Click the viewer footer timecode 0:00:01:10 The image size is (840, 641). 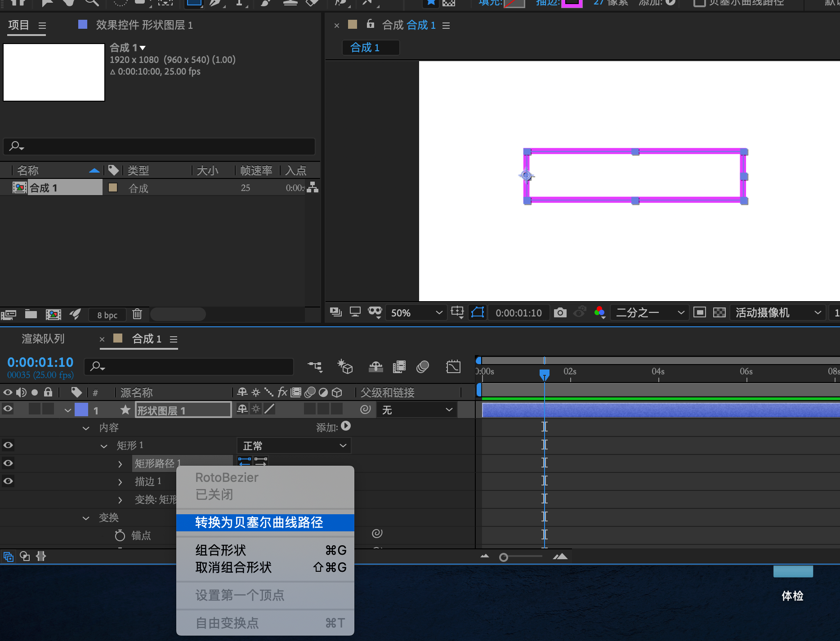pyautogui.click(x=519, y=313)
